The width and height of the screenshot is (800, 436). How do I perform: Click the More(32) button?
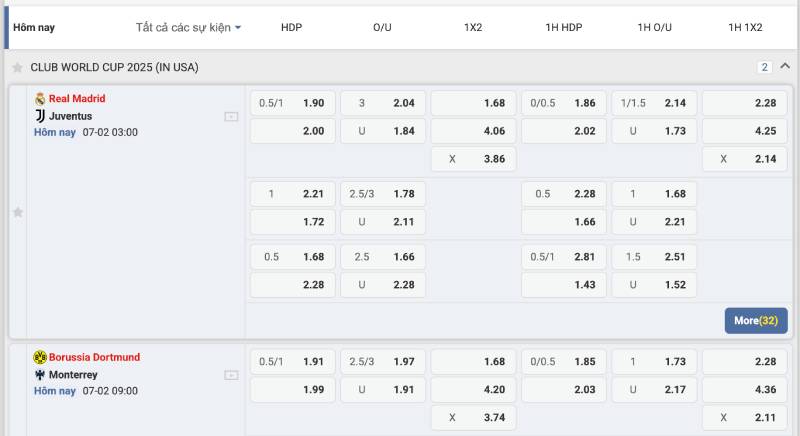[756, 320]
